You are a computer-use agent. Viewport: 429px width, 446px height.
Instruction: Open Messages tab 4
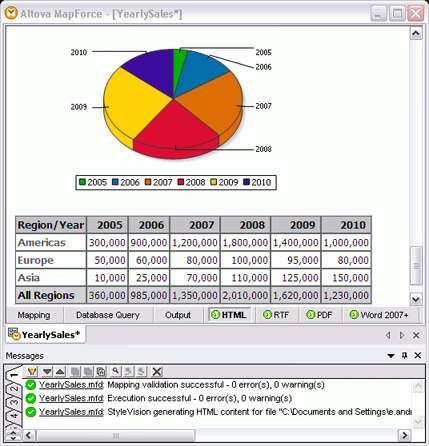[x=13, y=416]
